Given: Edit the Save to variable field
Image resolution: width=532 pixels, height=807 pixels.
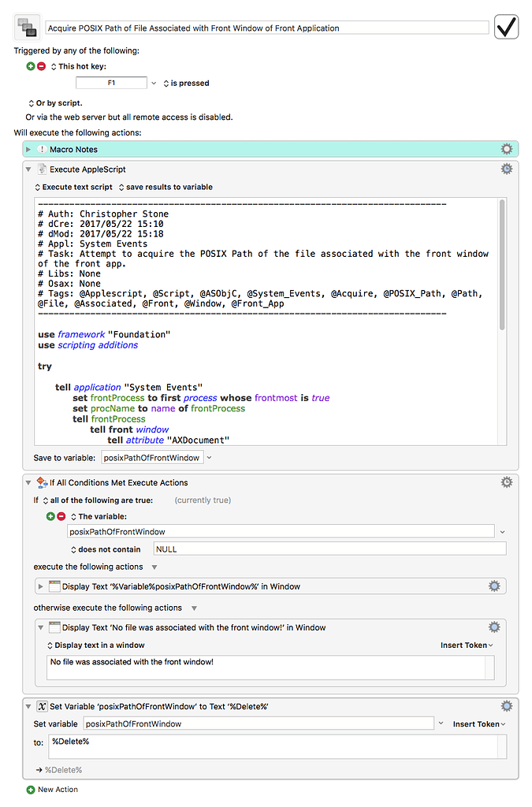Looking at the screenshot, I should (x=152, y=458).
